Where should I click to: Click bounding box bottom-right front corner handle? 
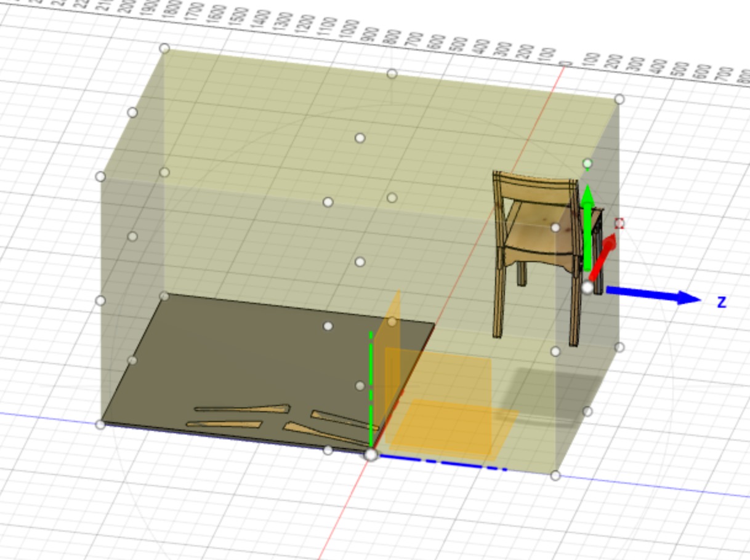(555, 475)
